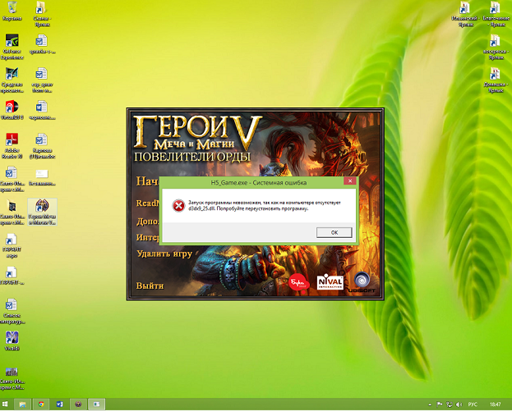This screenshot has height=411, width=512.
Task: Close the H5_Game.exe error dialog
Action: [350, 181]
